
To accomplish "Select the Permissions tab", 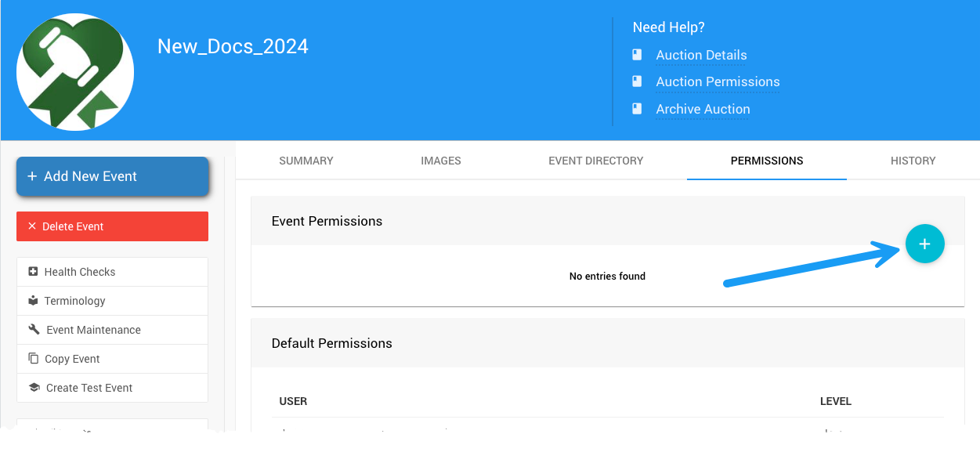I will coord(767,161).
